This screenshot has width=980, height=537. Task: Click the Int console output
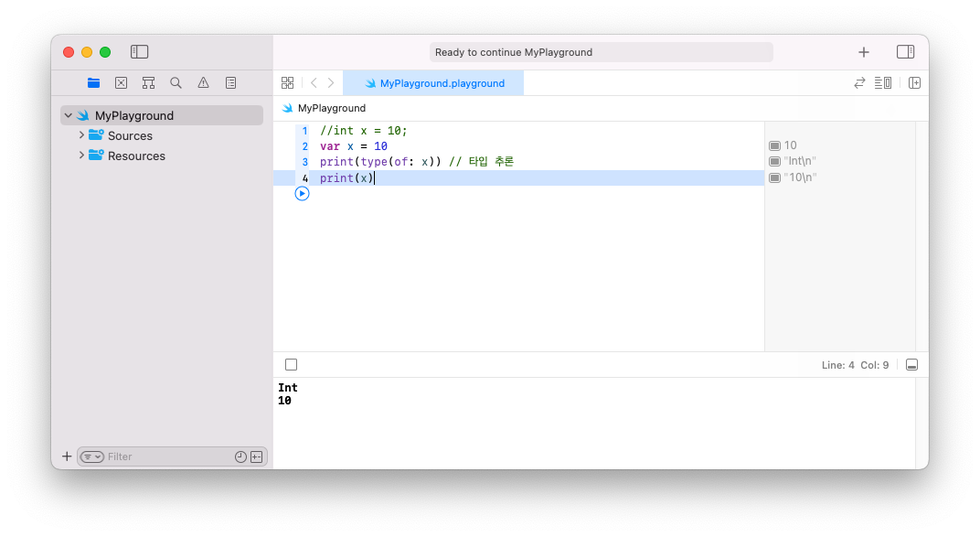click(287, 388)
